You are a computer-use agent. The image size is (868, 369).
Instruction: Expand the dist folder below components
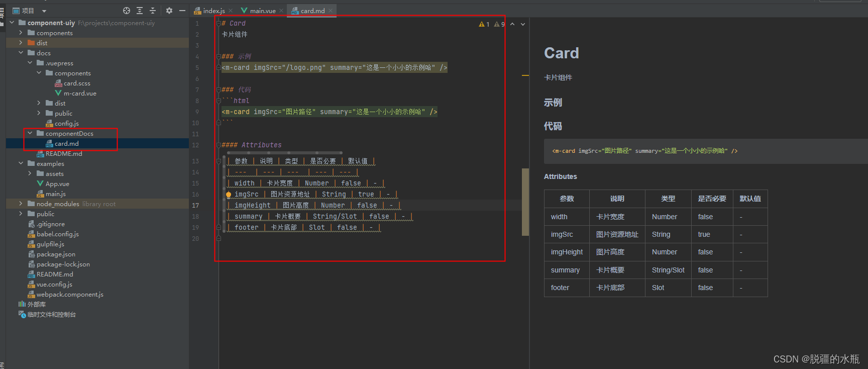21,43
